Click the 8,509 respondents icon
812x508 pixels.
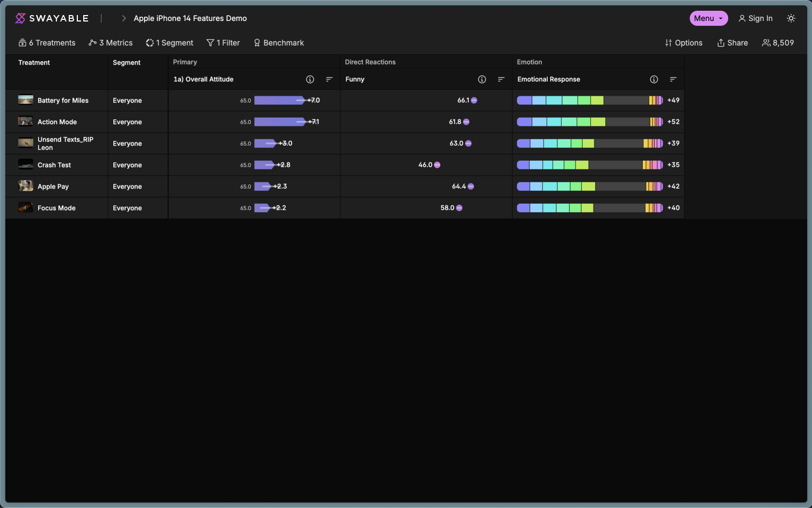point(765,42)
